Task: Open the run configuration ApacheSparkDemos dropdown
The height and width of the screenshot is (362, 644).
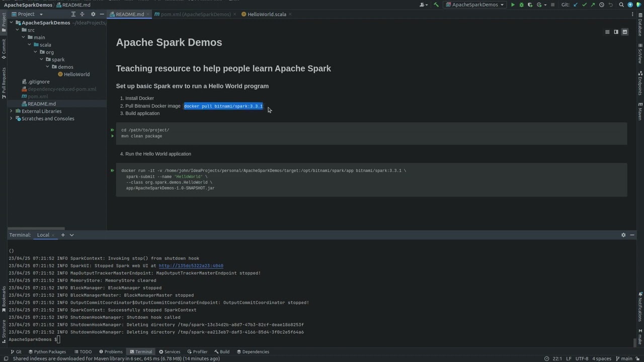Action: [x=475, y=5]
